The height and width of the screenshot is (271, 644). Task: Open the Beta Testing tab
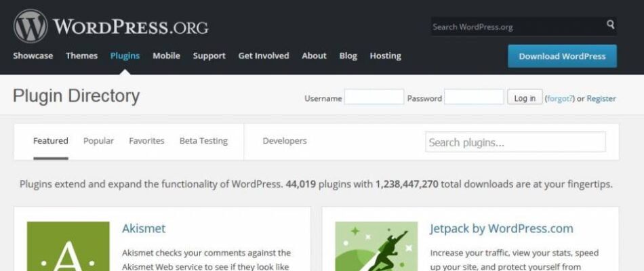click(x=204, y=141)
